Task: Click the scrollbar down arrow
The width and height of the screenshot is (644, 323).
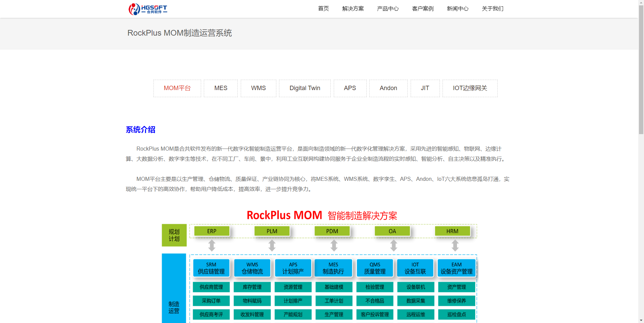Action: click(641, 320)
